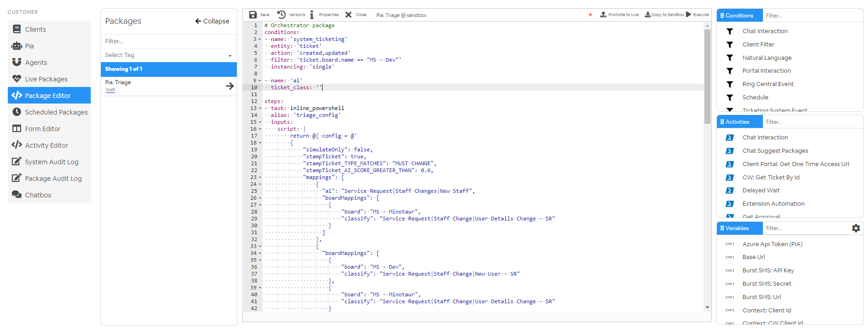Add Chat Suggest Packages activity
The height and width of the screenshot is (329, 868).
[775, 151]
